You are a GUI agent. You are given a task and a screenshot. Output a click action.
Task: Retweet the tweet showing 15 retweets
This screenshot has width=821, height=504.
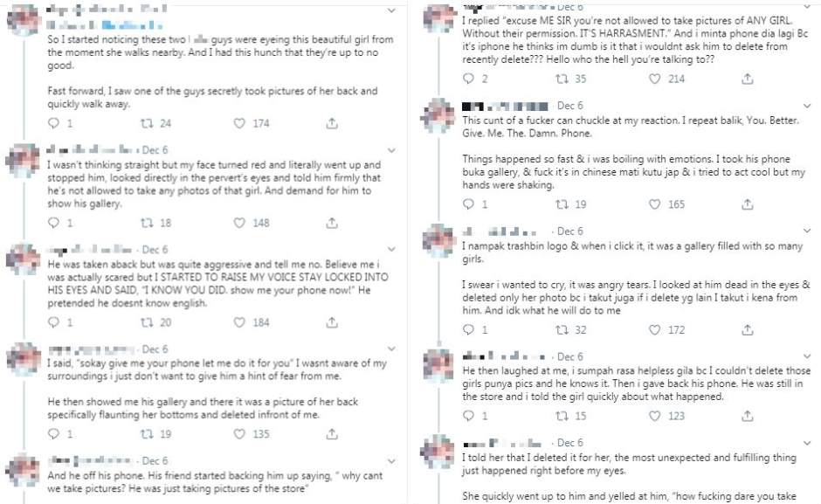[562, 417]
